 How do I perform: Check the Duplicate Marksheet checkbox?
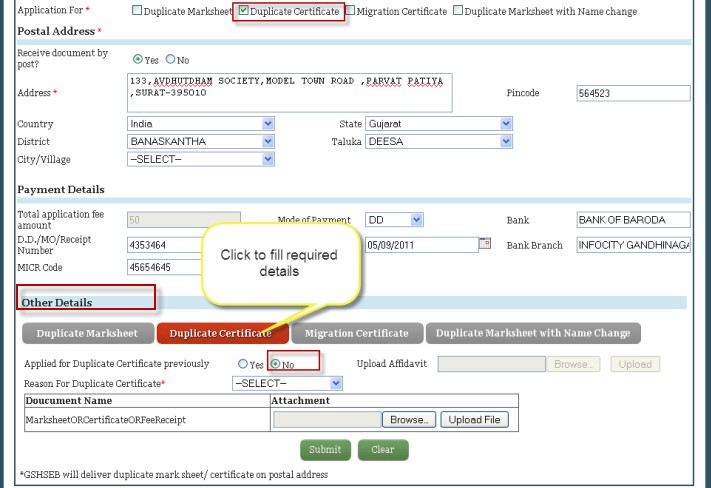(x=137, y=11)
